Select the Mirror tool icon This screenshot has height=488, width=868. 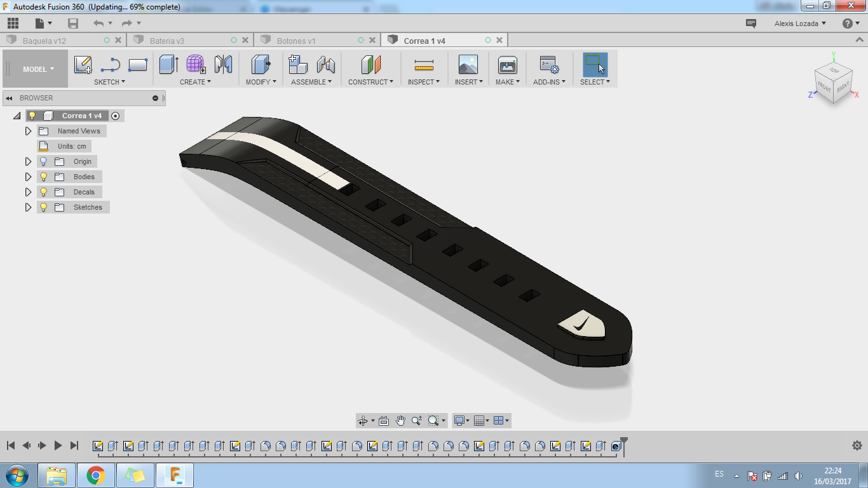(223, 65)
